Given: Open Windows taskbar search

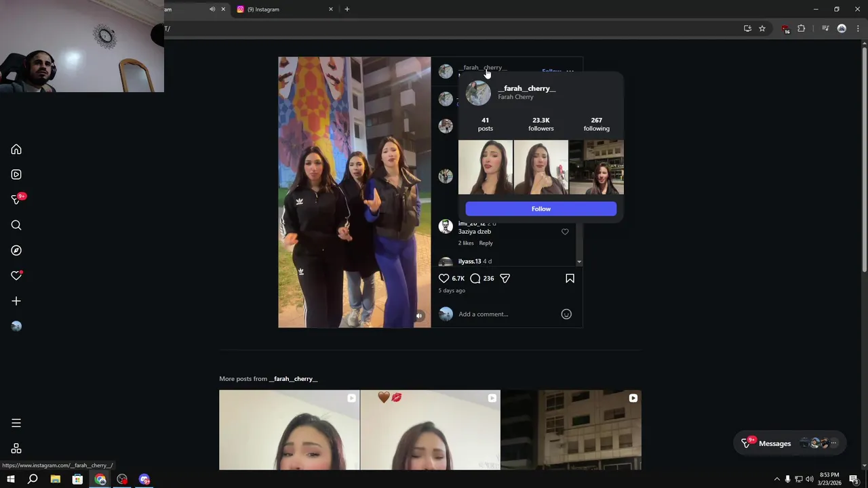Looking at the screenshot, I should 33,479.
